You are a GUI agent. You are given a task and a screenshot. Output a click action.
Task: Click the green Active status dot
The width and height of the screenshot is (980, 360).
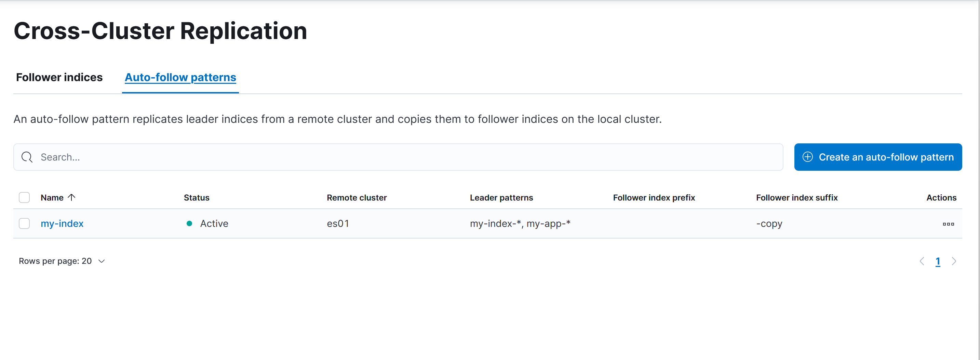tap(189, 223)
